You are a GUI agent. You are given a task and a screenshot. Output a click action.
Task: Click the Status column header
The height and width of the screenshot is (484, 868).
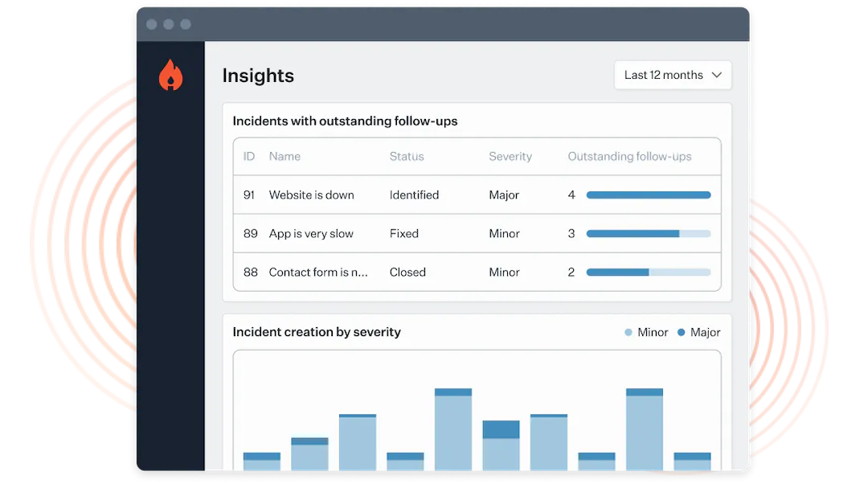(407, 156)
